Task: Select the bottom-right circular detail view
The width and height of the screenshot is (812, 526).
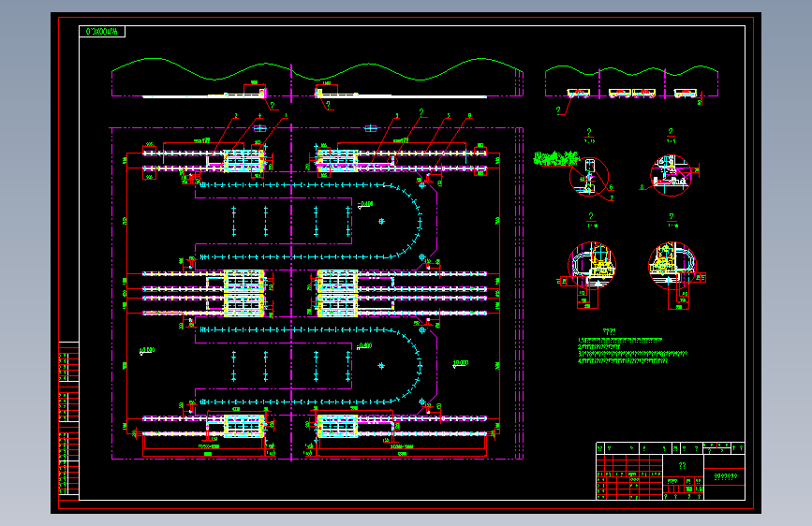Action: 672,265
